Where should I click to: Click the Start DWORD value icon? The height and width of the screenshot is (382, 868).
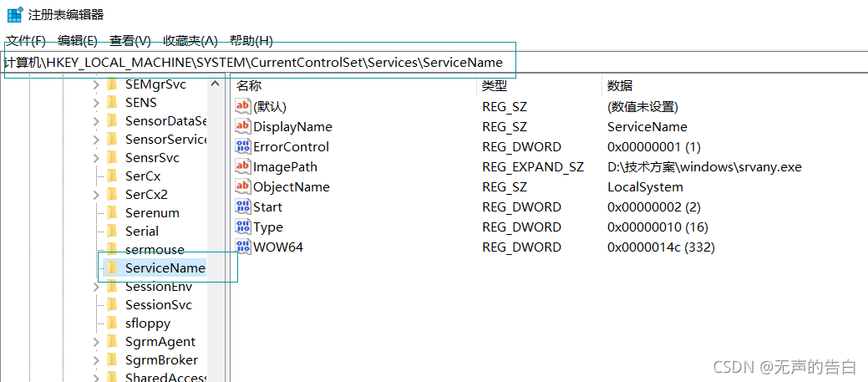(x=244, y=206)
